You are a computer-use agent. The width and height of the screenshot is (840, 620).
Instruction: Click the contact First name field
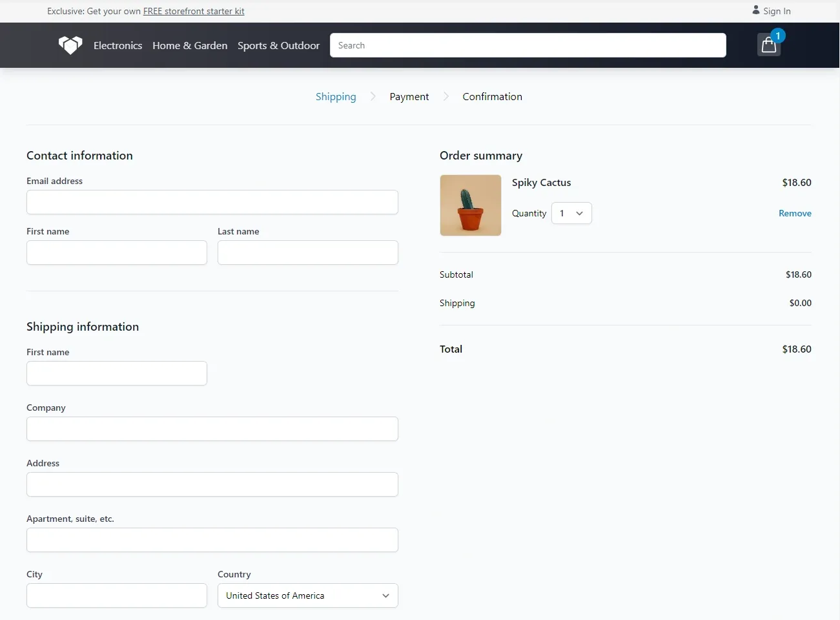(x=117, y=253)
